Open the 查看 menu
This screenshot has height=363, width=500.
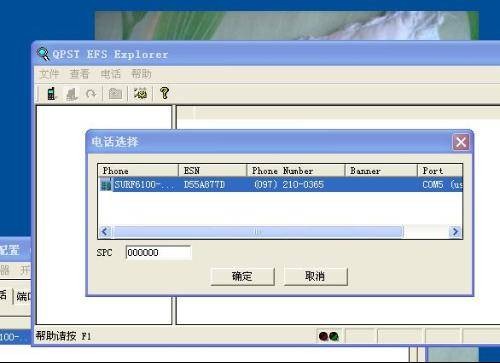(x=80, y=74)
